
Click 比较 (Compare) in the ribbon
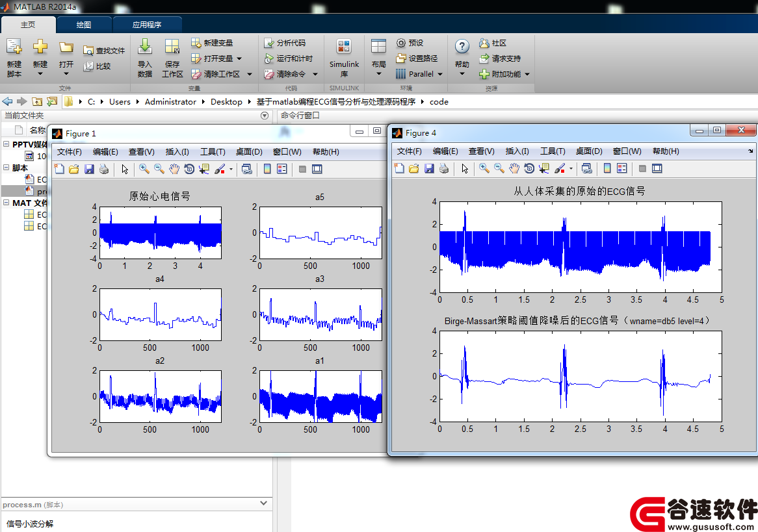click(x=97, y=66)
